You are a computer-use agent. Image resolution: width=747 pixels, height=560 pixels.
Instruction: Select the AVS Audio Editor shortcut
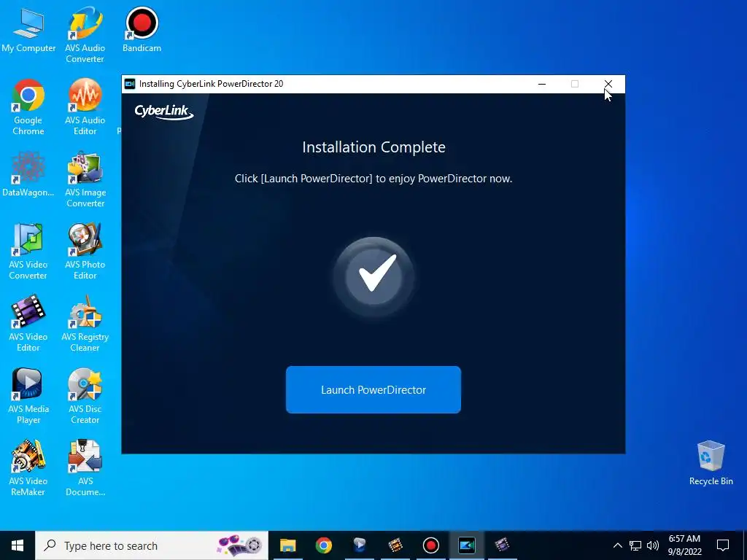click(85, 107)
